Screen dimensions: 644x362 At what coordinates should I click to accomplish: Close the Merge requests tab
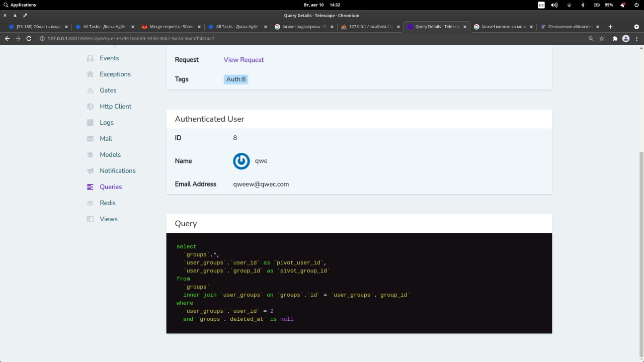[199, 27]
